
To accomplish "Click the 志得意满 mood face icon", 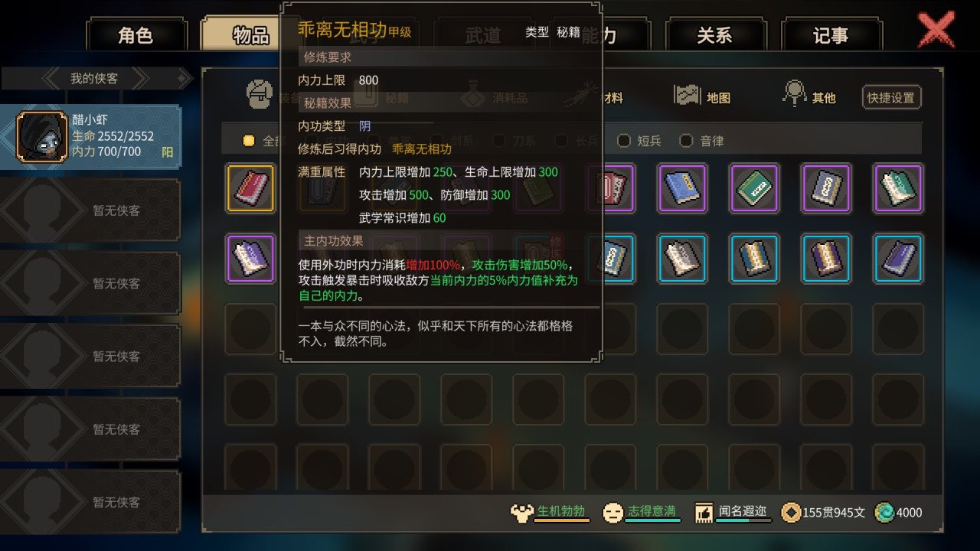I will (612, 512).
